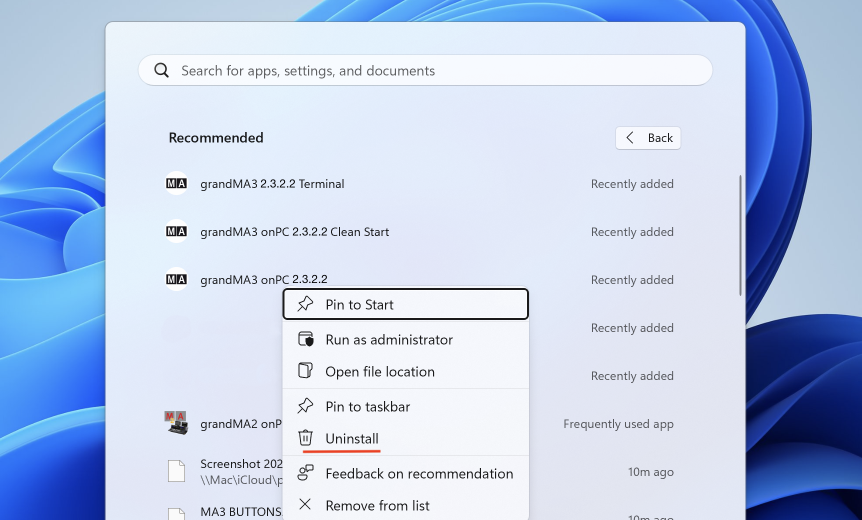862x520 pixels.
Task: Click the Start menu list scrollbar
Action: [741, 235]
